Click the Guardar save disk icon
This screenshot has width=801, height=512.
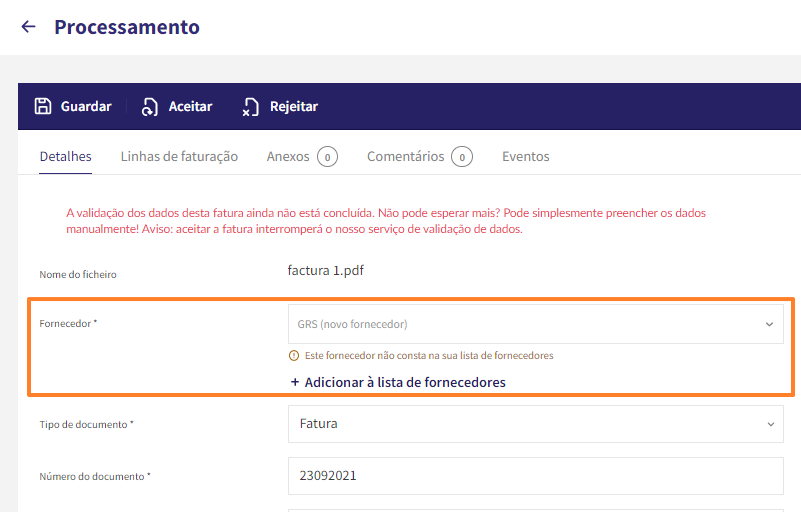point(43,106)
